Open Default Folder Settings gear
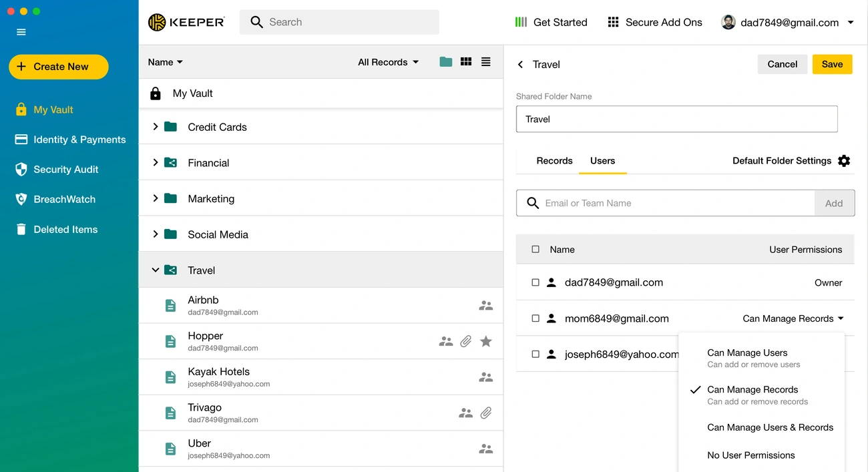868x472 pixels. tap(844, 160)
